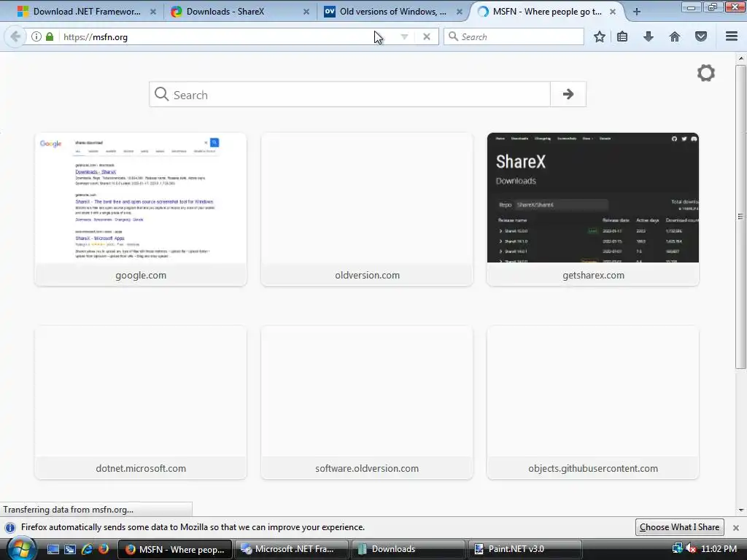Click the Pocket save icon

(701, 36)
